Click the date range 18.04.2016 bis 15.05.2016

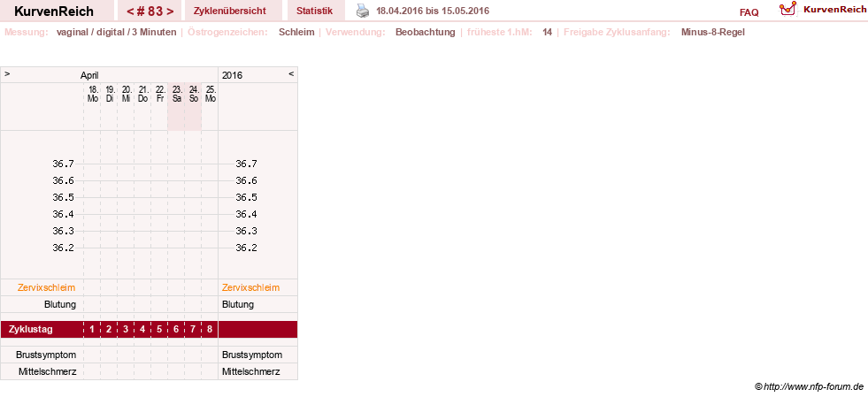tap(433, 11)
